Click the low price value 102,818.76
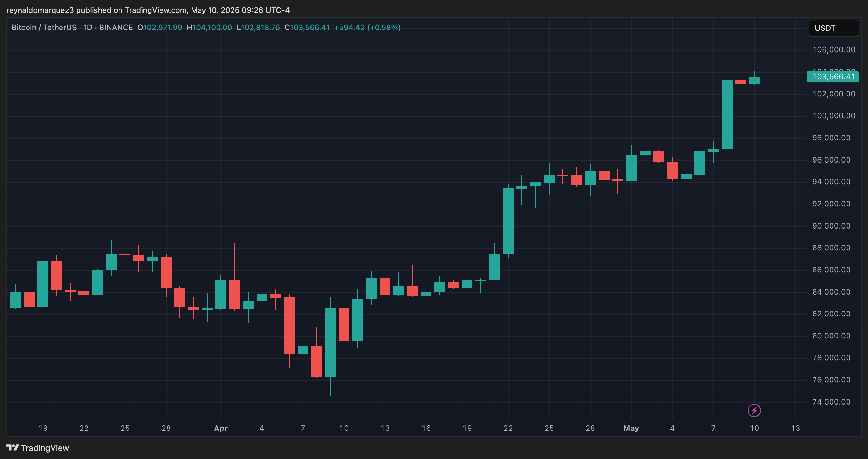868x459 pixels. click(x=258, y=28)
